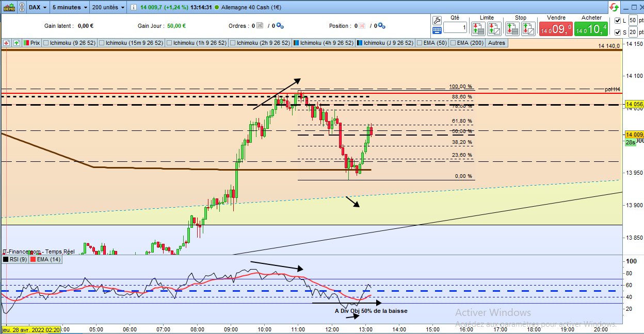Click the L points field showing 50

pos(633,21)
